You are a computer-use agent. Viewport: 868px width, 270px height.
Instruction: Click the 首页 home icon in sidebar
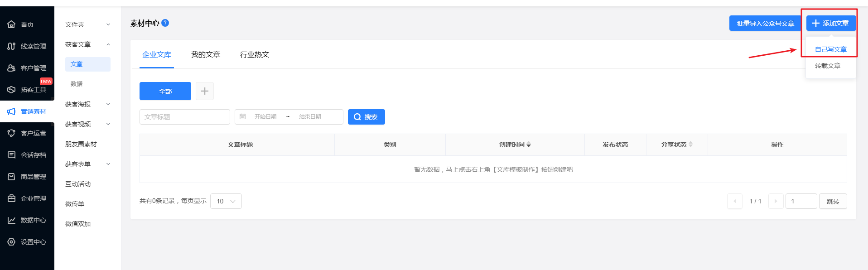coord(11,24)
